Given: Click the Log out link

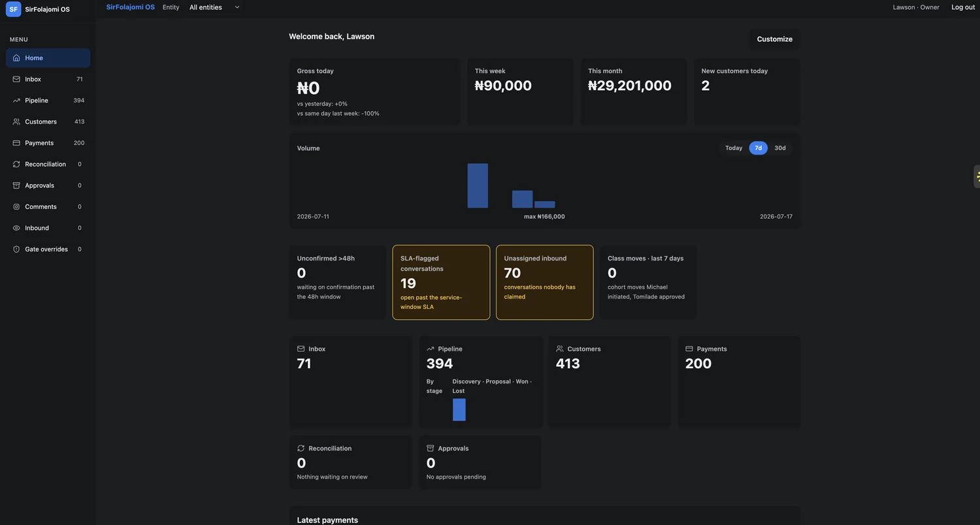Looking at the screenshot, I should 963,7.
